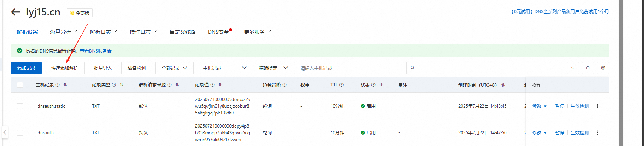Open the 主机记录 filter dropdown
644x146 pixels.
click(x=225, y=68)
